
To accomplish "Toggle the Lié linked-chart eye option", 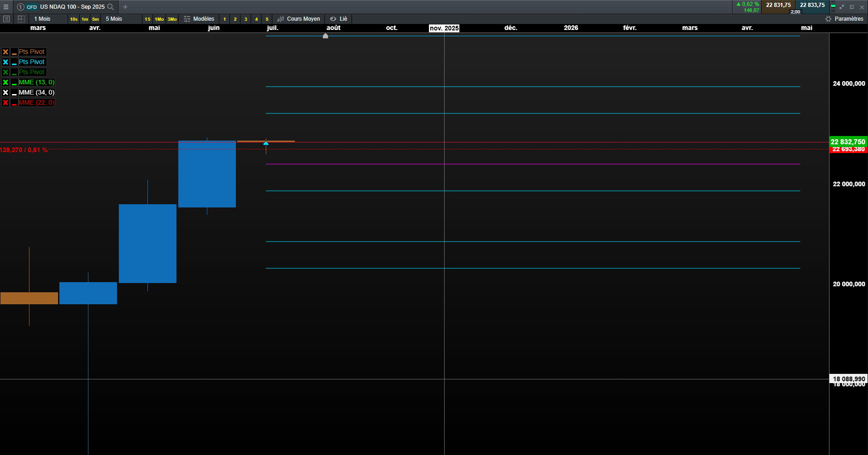I will point(339,19).
